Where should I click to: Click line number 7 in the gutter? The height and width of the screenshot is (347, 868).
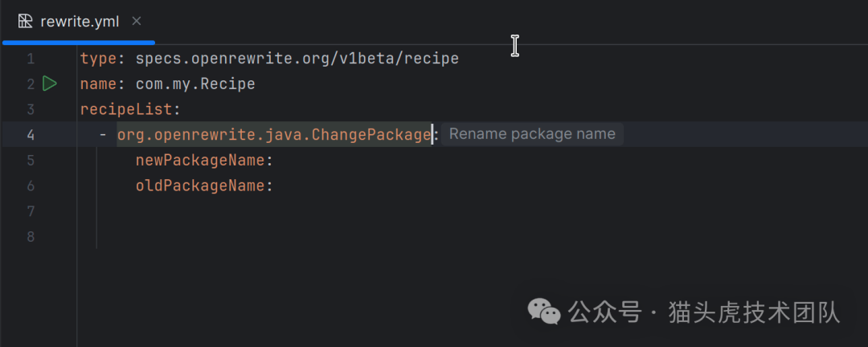(31, 211)
